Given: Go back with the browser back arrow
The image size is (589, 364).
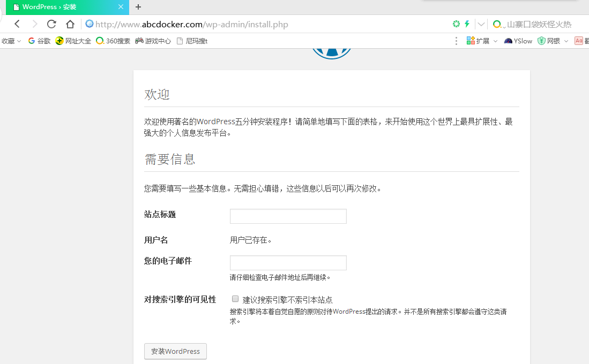Looking at the screenshot, I should (17, 24).
